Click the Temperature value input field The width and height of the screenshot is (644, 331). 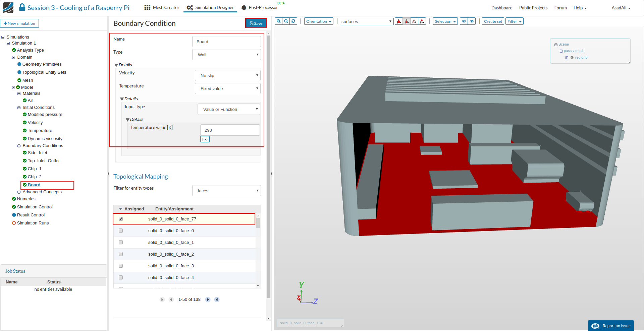(x=230, y=130)
